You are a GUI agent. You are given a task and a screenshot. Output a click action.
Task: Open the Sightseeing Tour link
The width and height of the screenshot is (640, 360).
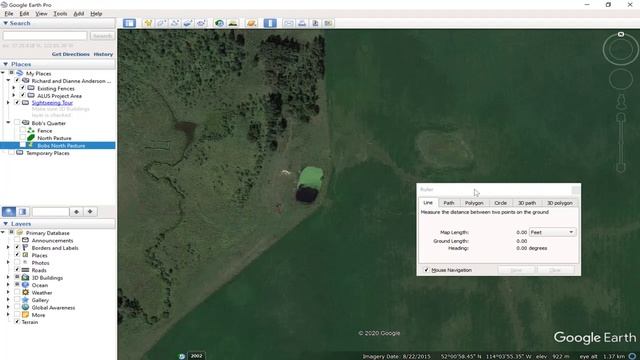52,103
